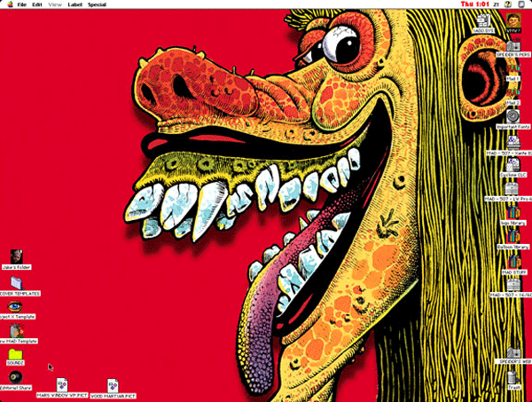
Task: Select the COVER TEMPLATES folder icon
Action: click(17, 283)
